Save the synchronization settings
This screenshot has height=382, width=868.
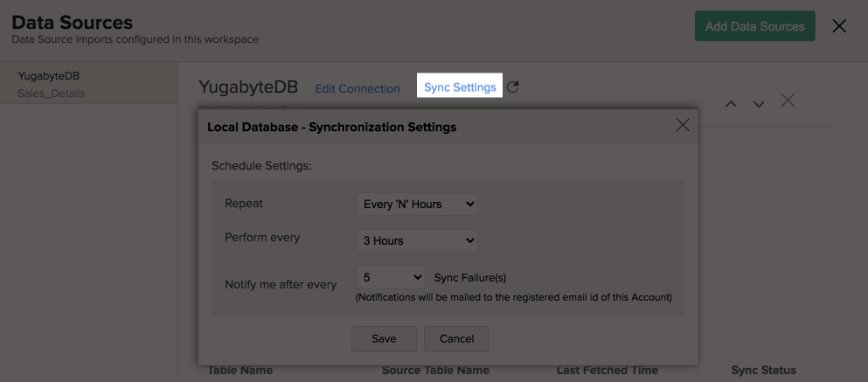(x=385, y=339)
